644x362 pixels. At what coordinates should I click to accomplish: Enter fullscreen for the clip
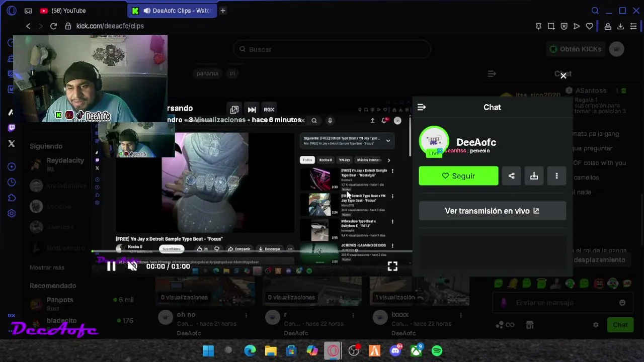[392, 266]
